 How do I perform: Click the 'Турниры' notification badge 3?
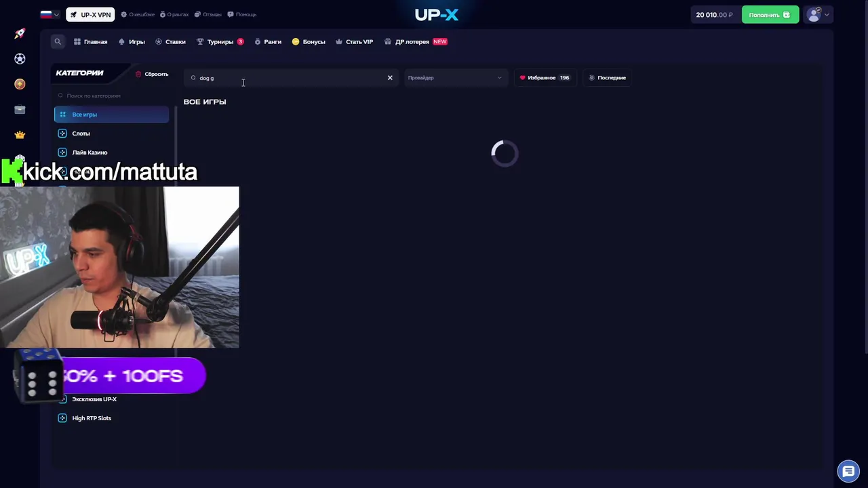click(240, 41)
